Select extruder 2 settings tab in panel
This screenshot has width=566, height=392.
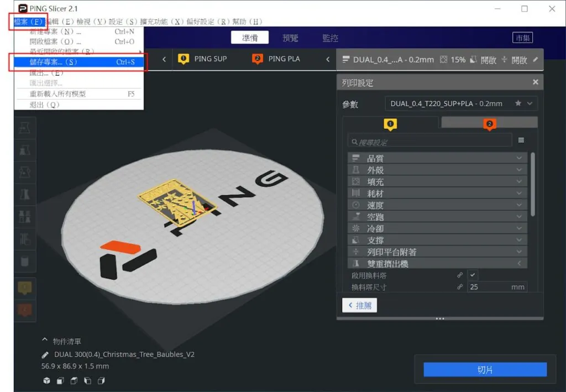pos(490,123)
